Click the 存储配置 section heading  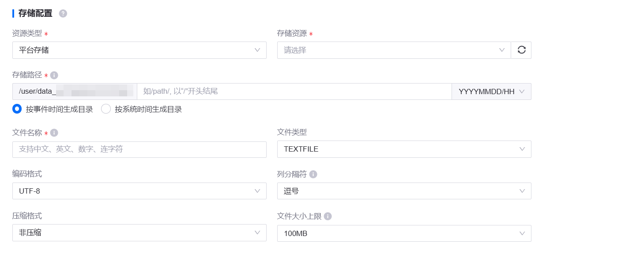tap(35, 14)
